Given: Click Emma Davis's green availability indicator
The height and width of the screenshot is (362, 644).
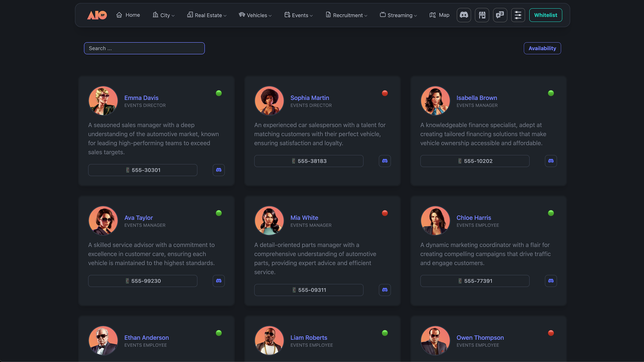Looking at the screenshot, I should coord(219,93).
